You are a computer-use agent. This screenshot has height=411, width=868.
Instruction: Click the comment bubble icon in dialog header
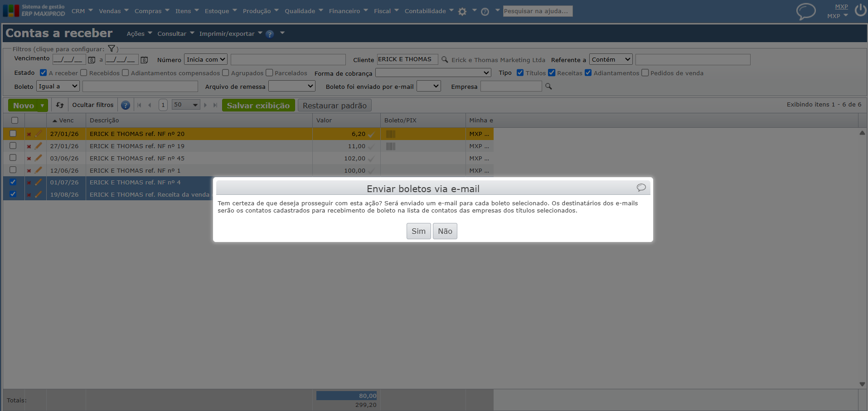click(x=641, y=188)
